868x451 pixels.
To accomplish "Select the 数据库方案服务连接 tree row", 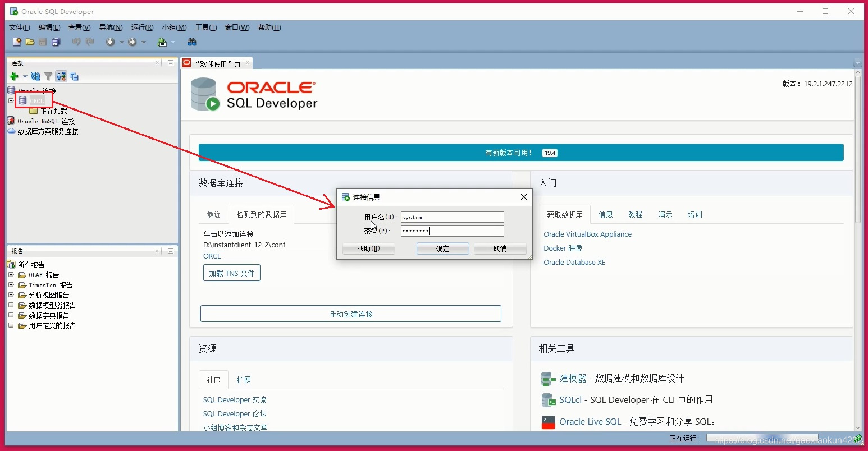I will coord(43,131).
